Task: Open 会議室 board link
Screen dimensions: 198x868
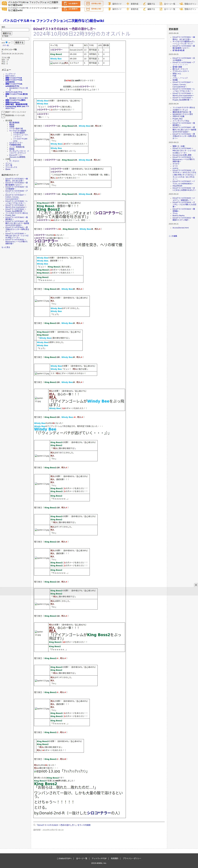Action: coord(12,127)
